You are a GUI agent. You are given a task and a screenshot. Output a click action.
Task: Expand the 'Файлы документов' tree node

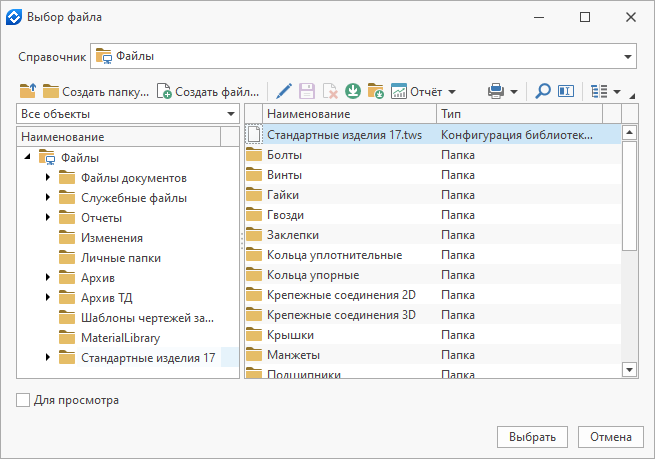point(48,178)
